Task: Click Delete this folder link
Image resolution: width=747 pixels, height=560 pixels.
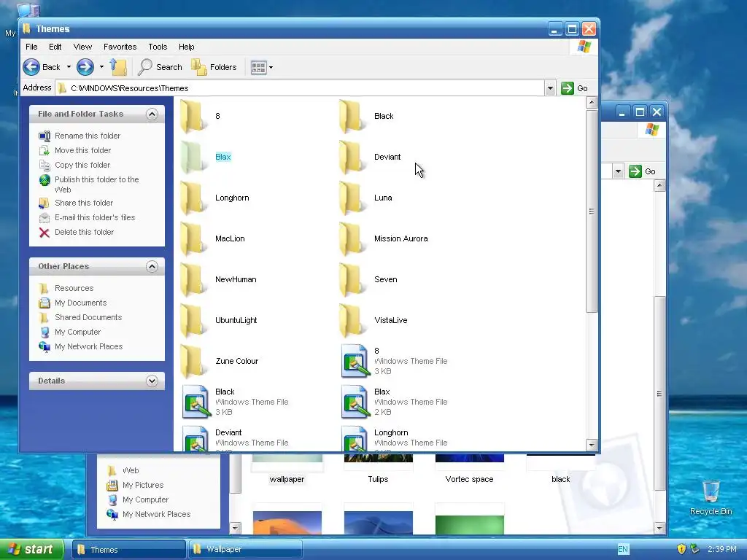Action: click(x=85, y=233)
